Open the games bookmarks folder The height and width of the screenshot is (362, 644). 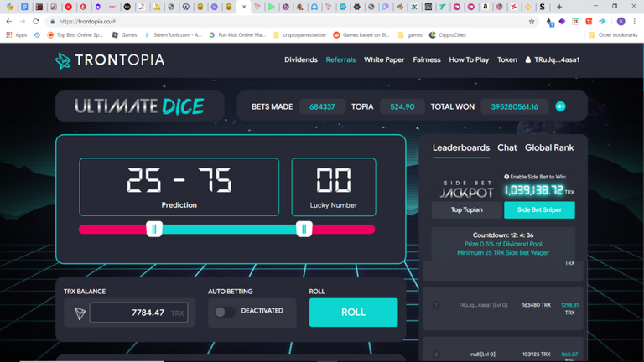(410, 35)
